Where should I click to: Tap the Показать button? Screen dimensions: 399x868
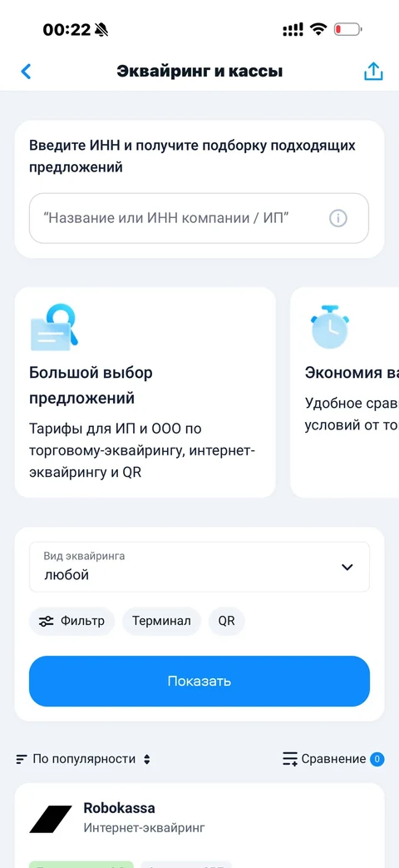[199, 681]
